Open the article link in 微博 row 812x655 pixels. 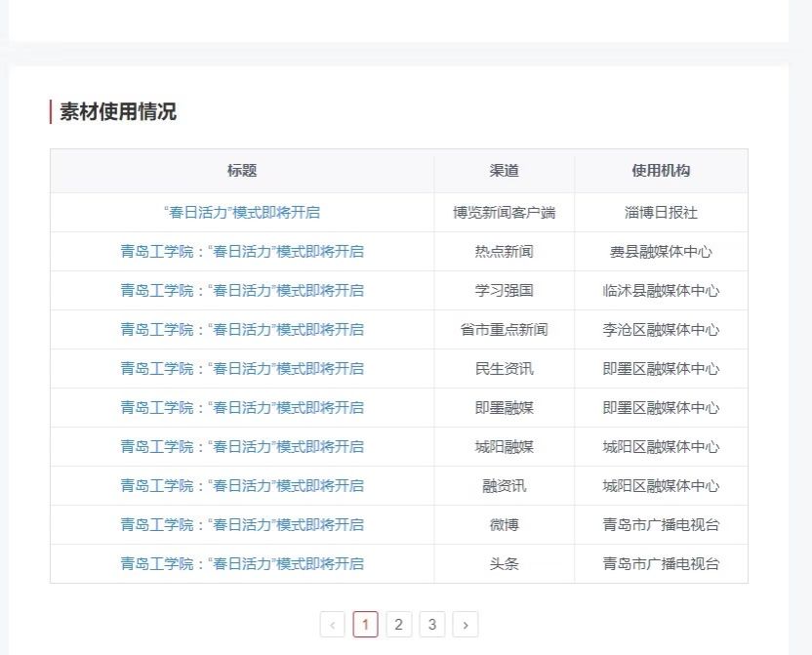[242, 524]
